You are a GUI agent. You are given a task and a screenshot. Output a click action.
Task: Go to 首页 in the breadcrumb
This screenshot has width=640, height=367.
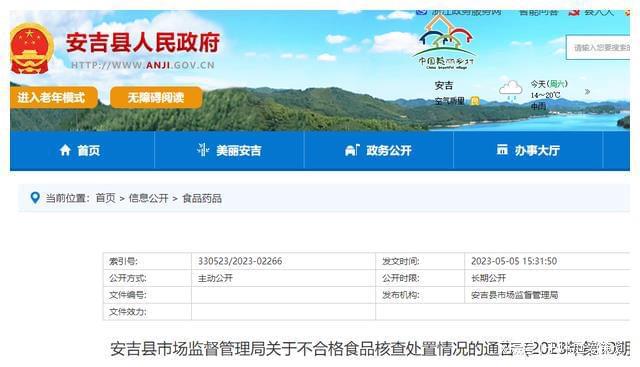[105, 198]
